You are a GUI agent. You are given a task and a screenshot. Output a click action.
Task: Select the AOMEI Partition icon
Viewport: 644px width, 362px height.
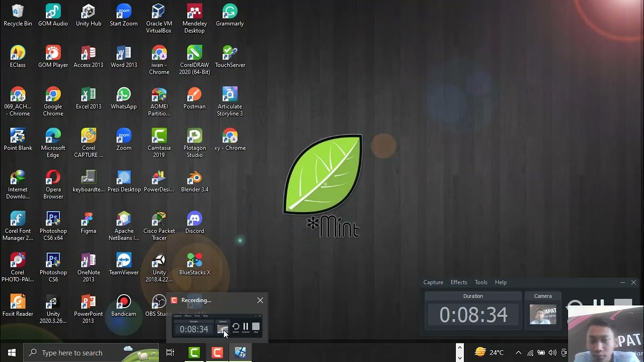159,102
